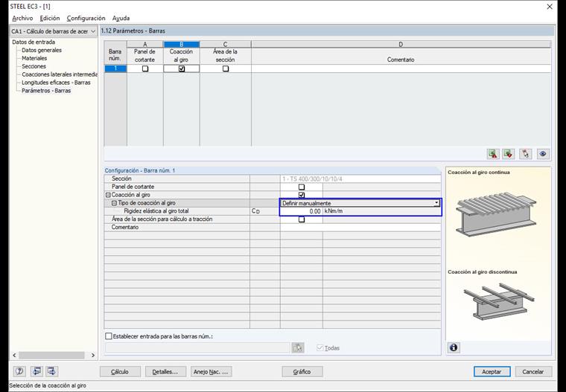Open the info icon below the restraint images
Image resolution: width=566 pixels, height=392 pixels.
(454, 347)
